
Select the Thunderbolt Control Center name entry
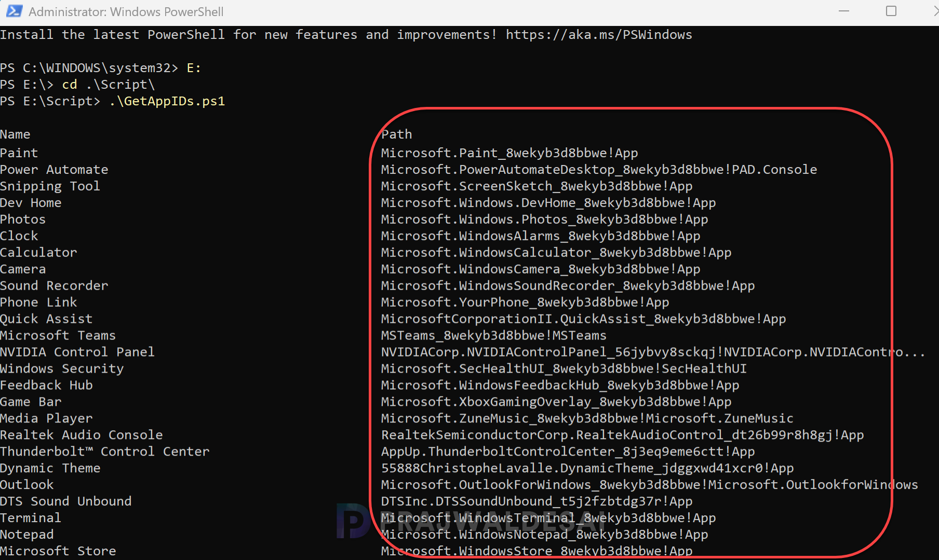pos(104,452)
